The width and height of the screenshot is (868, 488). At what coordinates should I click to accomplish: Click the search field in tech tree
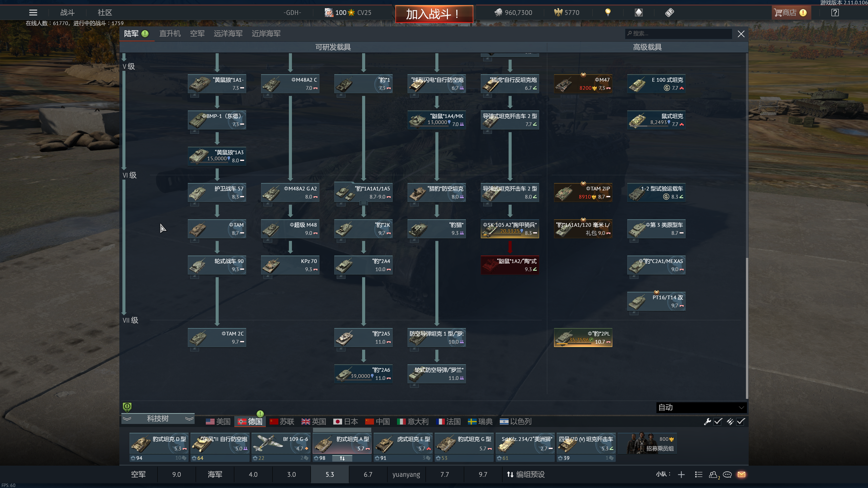pos(678,34)
